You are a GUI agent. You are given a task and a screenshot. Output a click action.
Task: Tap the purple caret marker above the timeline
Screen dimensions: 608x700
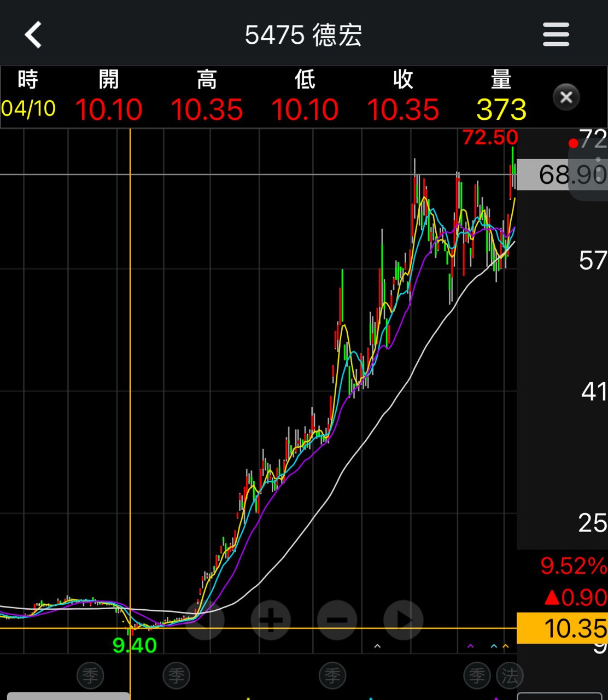coord(470,647)
